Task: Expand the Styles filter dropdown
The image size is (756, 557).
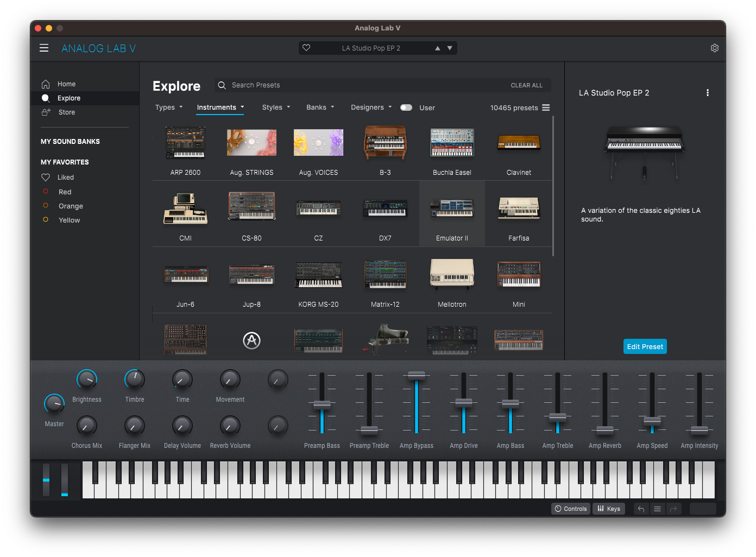Action: coord(276,107)
